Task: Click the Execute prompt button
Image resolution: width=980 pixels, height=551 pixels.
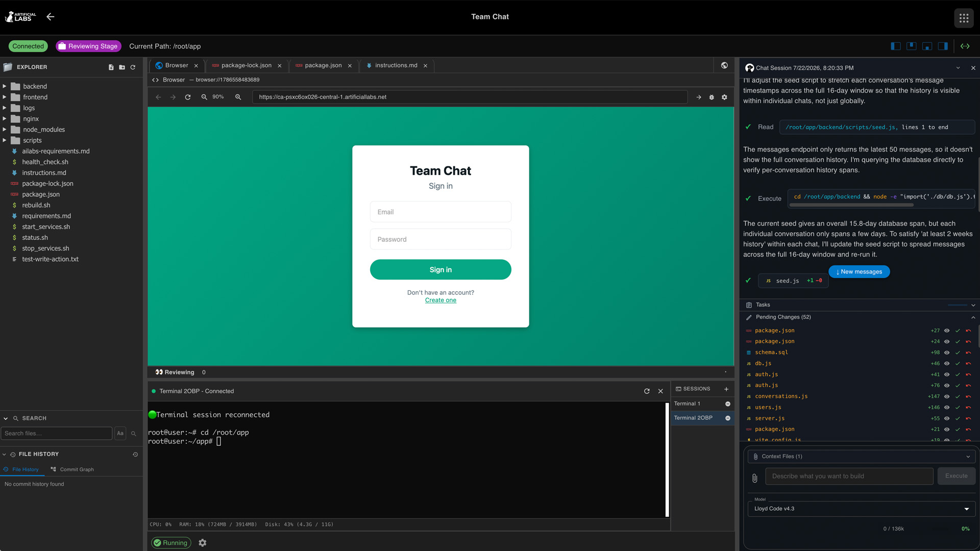Action: point(956,477)
